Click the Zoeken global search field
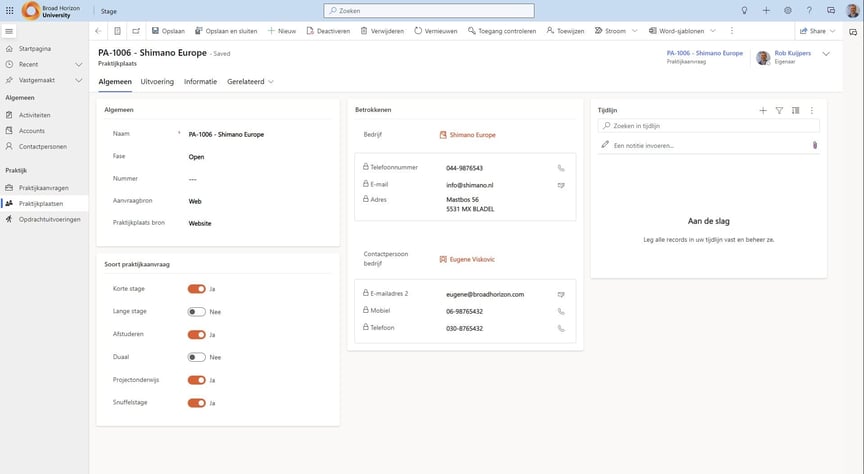864x474 pixels. tap(429, 10)
